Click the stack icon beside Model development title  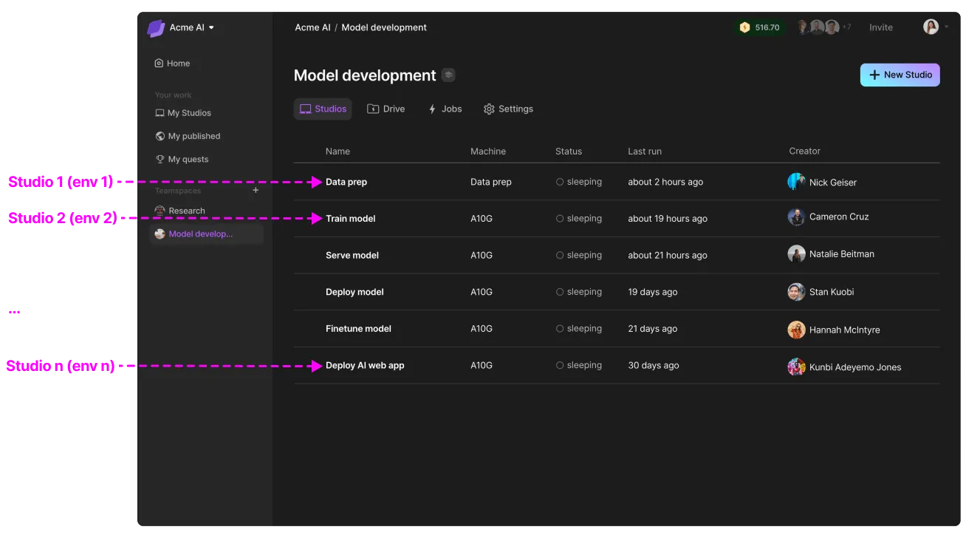point(448,75)
